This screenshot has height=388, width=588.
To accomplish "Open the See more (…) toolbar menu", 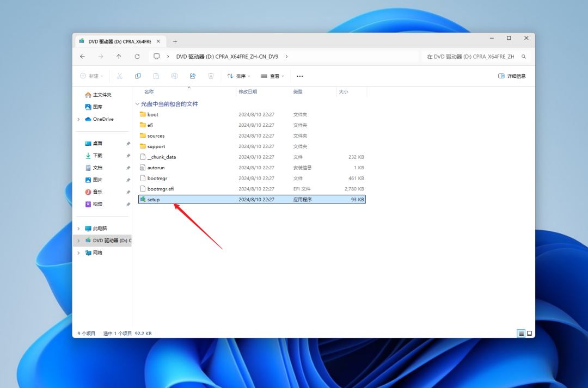I will point(299,76).
